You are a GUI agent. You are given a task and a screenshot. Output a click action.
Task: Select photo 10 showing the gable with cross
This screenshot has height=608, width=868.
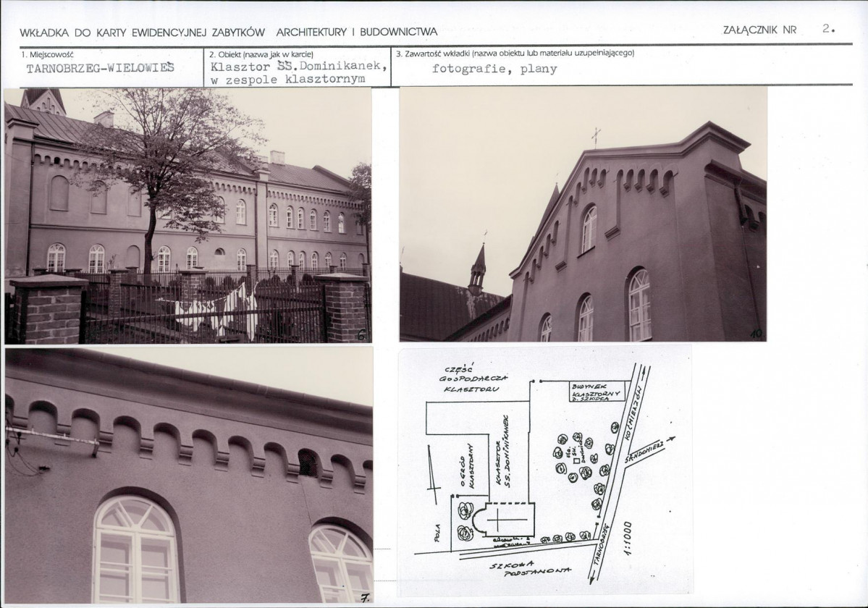point(583,214)
